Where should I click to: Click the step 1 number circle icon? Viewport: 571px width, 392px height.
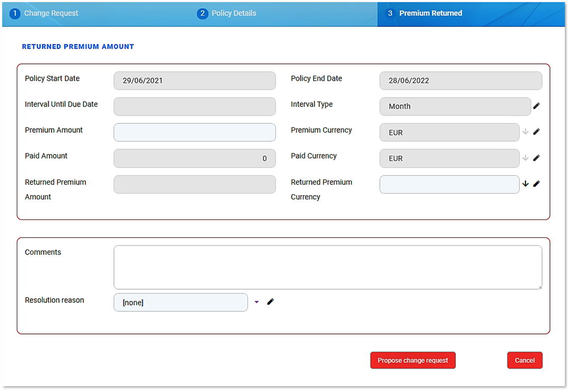(15, 14)
